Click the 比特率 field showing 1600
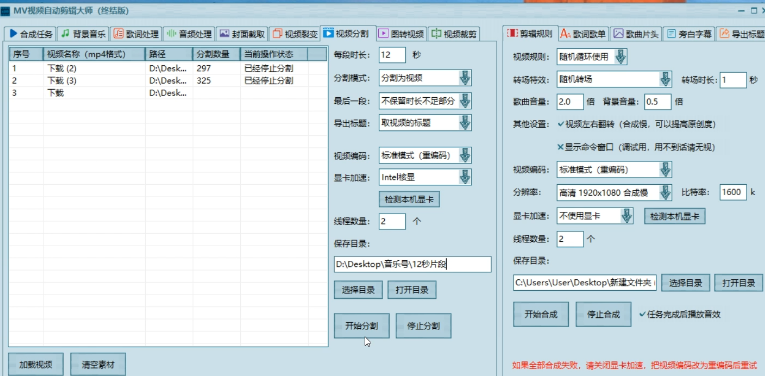This screenshot has height=376, width=765. (733, 192)
